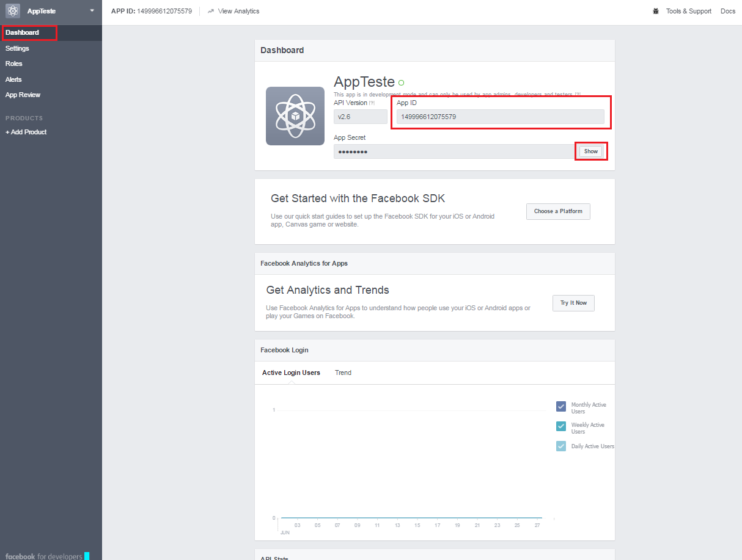
Task: Click + Add Product in the sidebar
Action: coord(26,132)
